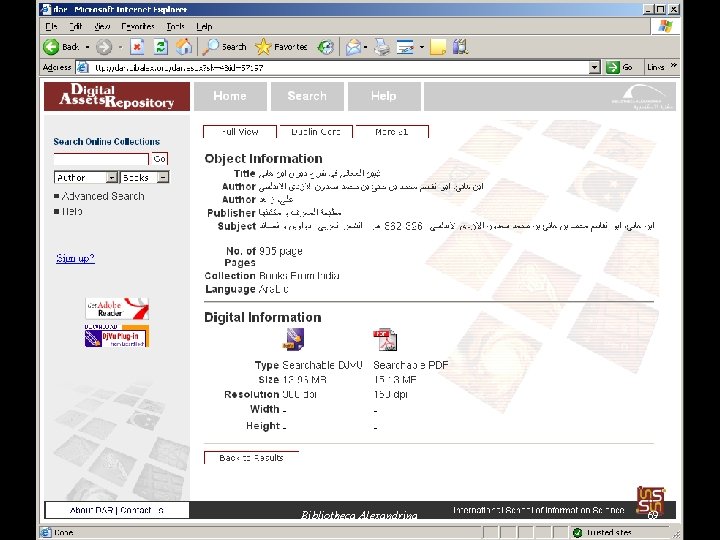Go to the browser home page via house icon

(184, 46)
